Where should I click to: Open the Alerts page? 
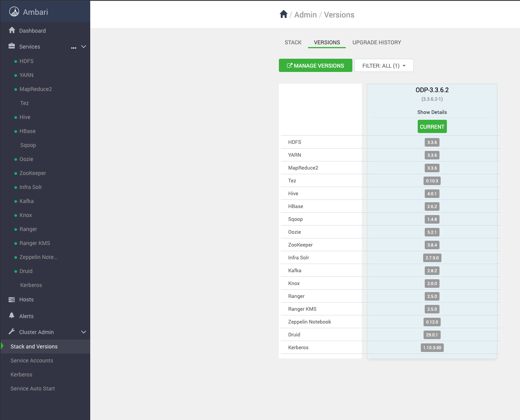[26, 316]
